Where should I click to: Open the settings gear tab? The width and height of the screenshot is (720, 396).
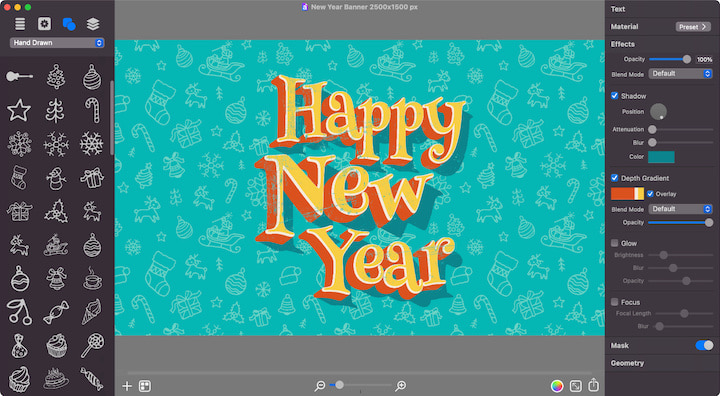coord(44,24)
